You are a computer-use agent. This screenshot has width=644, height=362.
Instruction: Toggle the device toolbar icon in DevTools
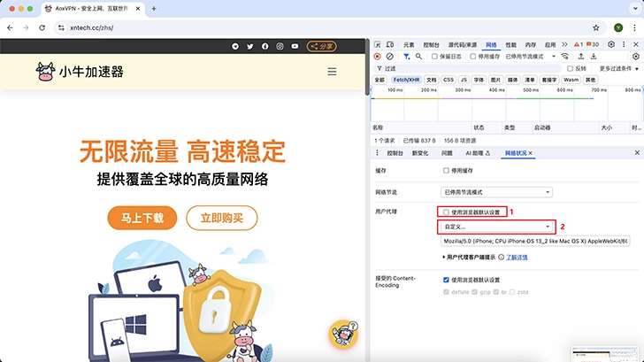[390, 44]
